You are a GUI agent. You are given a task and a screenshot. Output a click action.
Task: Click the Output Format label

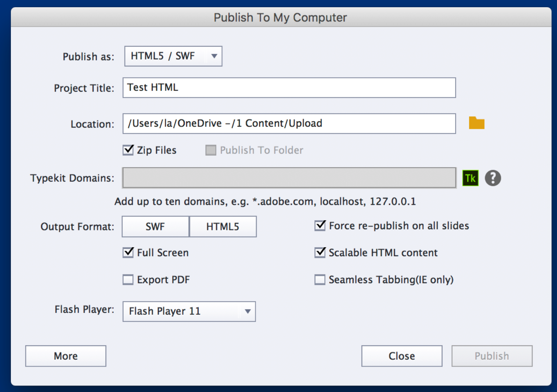pyautogui.click(x=77, y=227)
